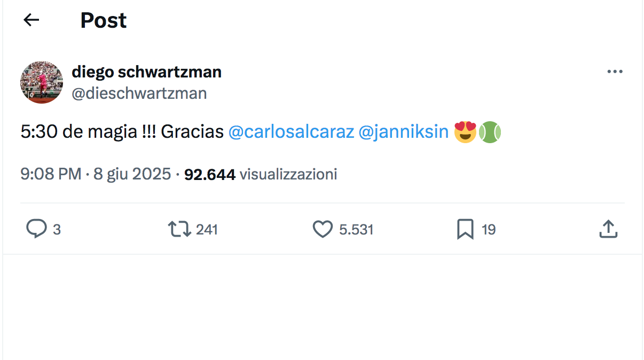Click the reply count 3
The width and height of the screenshot is (644, 360).
57,230
